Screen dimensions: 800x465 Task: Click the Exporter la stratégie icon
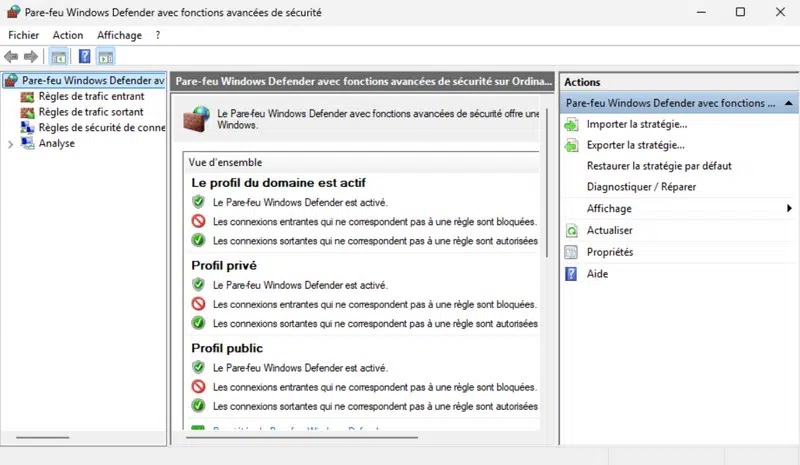pyautogui.click(x=571, y=145)
